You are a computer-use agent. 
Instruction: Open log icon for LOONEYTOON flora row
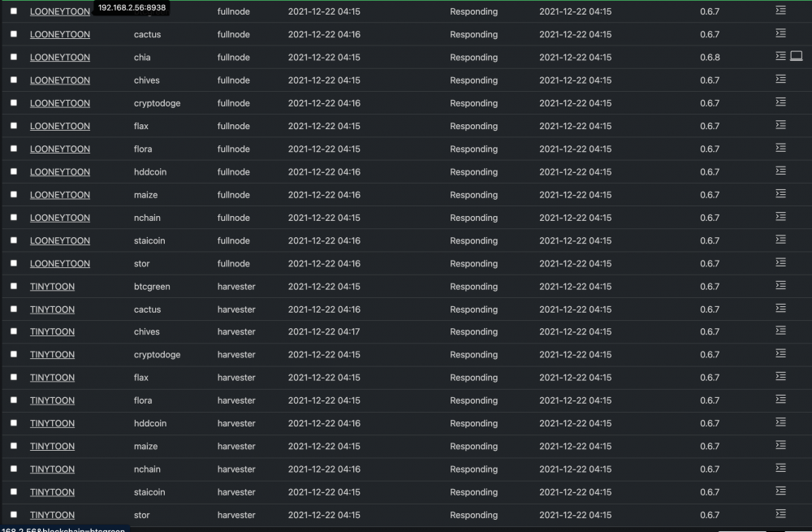[x=780, y=148]
